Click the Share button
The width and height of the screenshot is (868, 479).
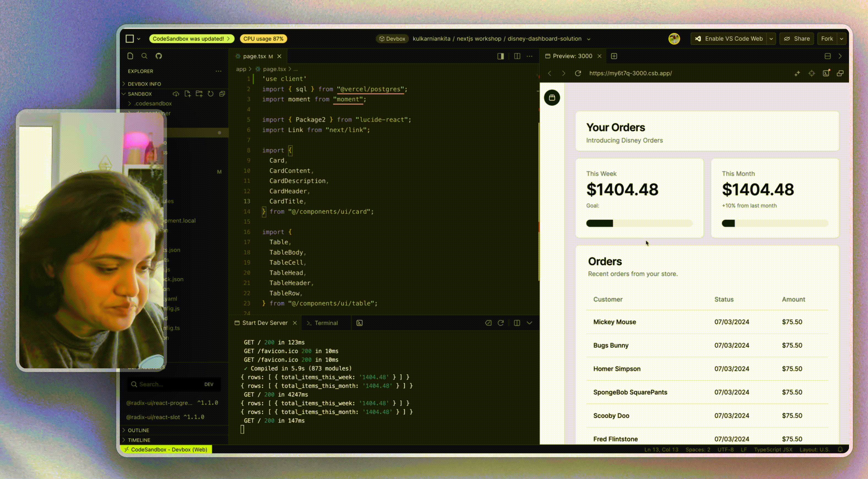796,38
